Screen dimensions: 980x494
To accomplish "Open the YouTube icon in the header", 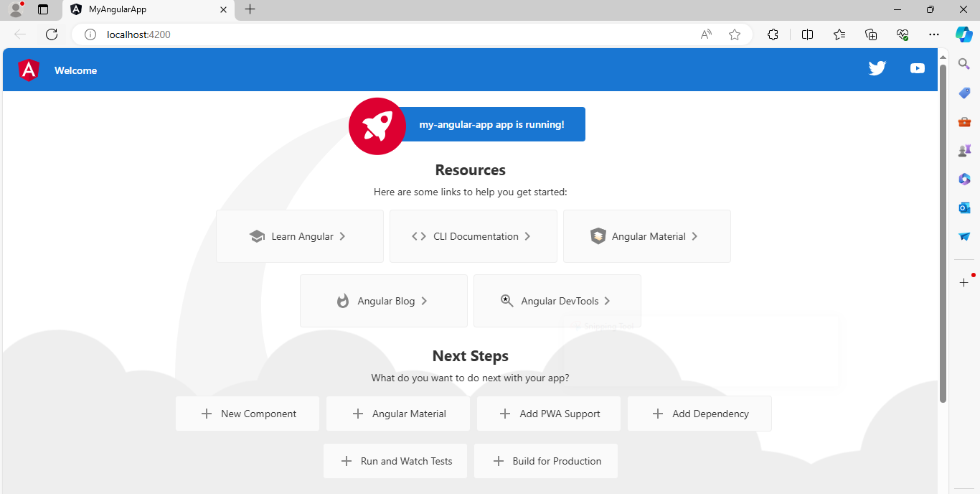I will click(917, 68).
